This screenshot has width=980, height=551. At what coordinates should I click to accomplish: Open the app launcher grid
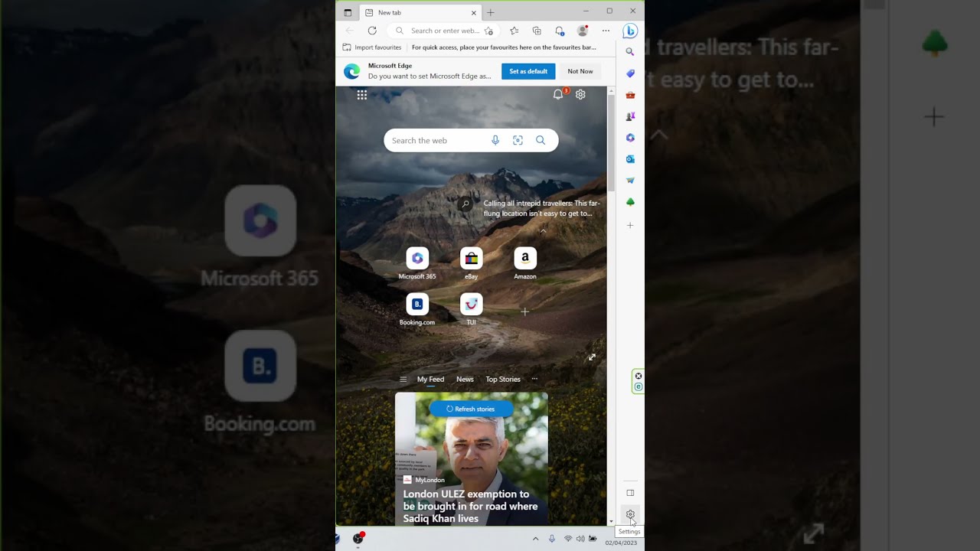coord(362,95)
